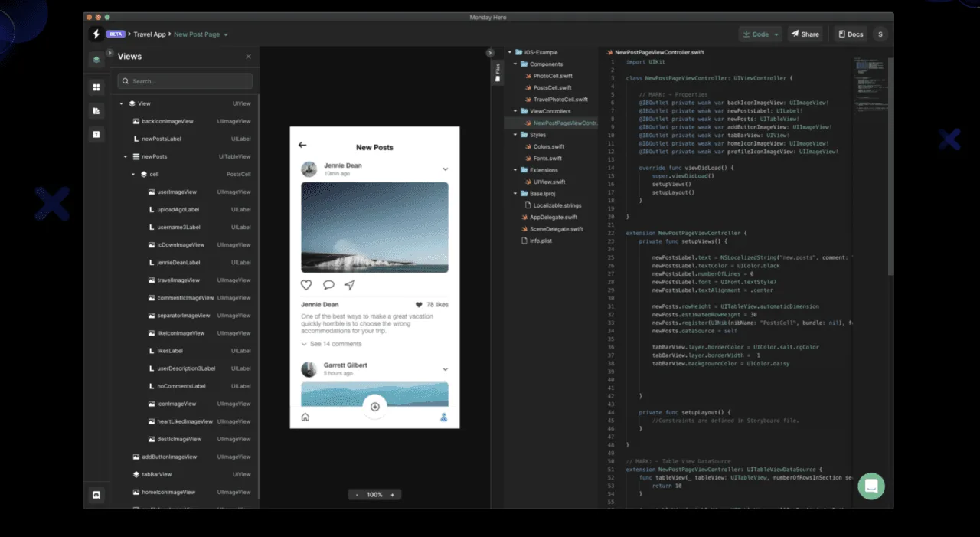
Task: Tap the comment bubble icon under photo
Action: [328, 285]
